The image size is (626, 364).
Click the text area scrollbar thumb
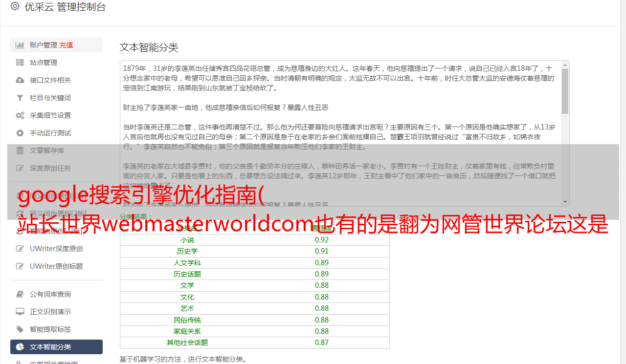[565, 91]
